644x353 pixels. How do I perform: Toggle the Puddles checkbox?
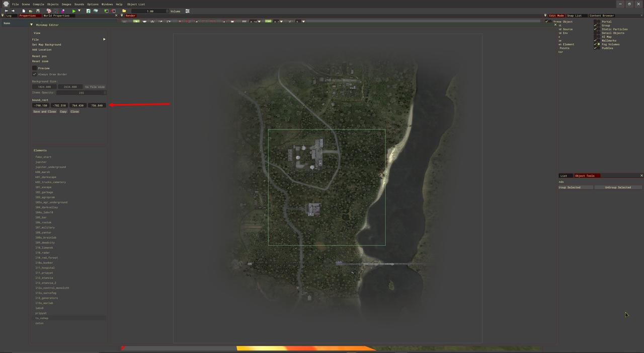596,48
